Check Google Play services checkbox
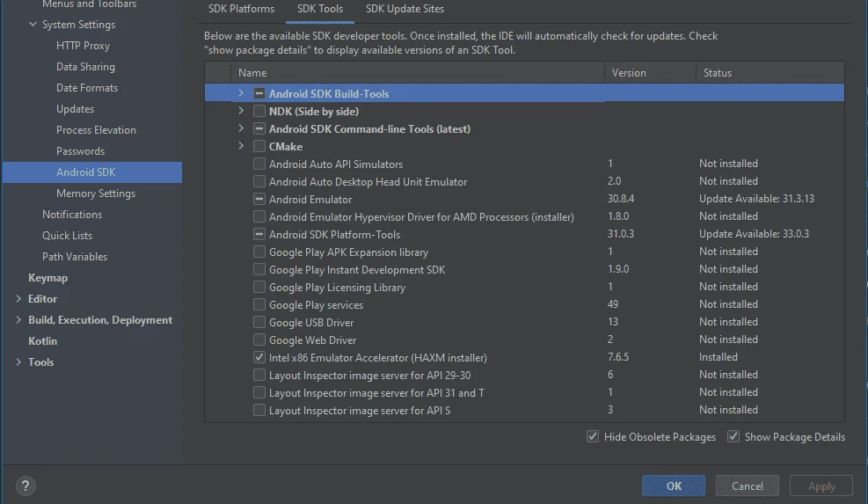The width and height of the screenshot is (868, 504). point(259,304)
